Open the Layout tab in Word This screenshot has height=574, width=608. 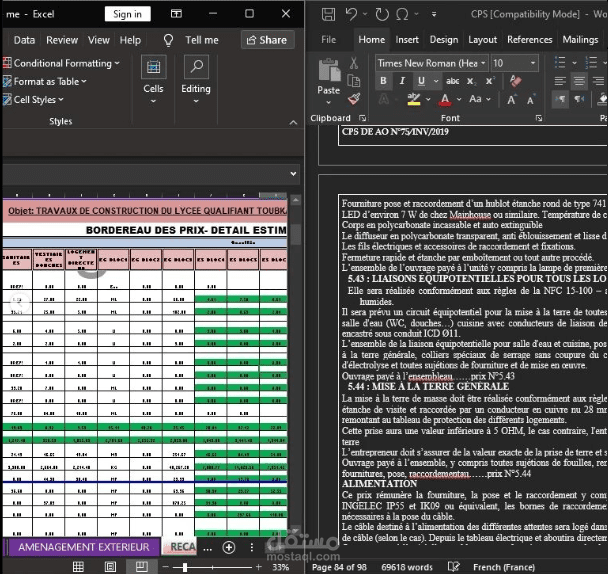click(x=482, y=40)
